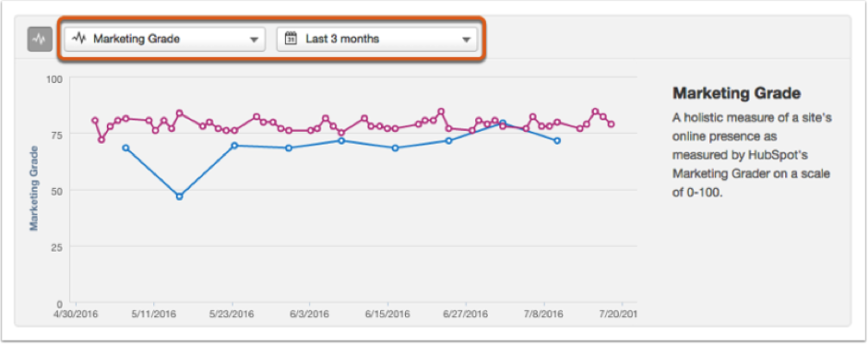Click the last blue data point on the line

pyautogui.click(x=557, y=140)
